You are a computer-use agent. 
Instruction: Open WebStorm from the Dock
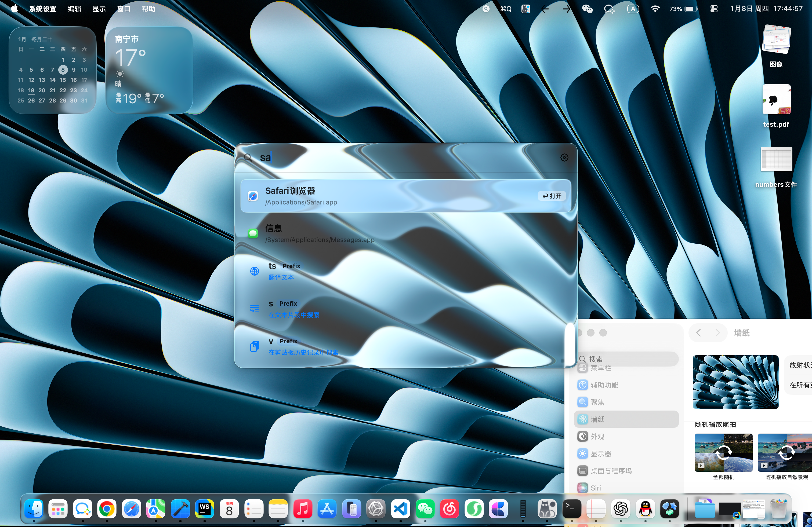click(205, 510)
